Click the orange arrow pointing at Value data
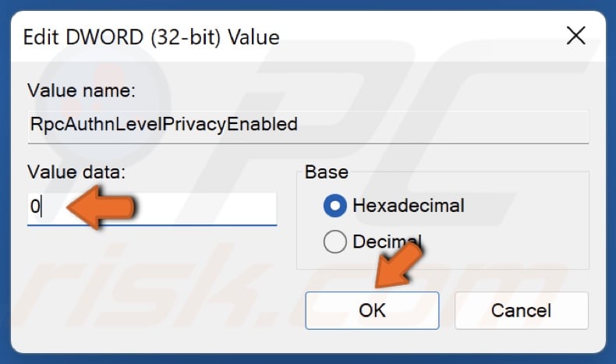The width and height of the screenshot is (616, 364). click(x=101, y=207)
